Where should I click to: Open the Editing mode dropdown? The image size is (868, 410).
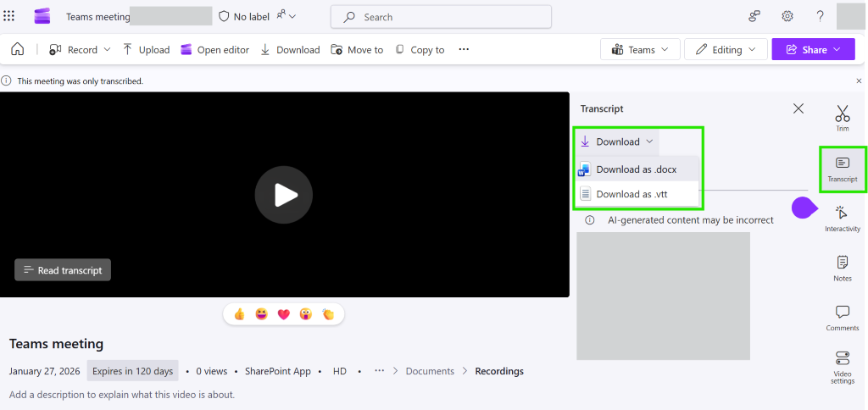[726, 50]
